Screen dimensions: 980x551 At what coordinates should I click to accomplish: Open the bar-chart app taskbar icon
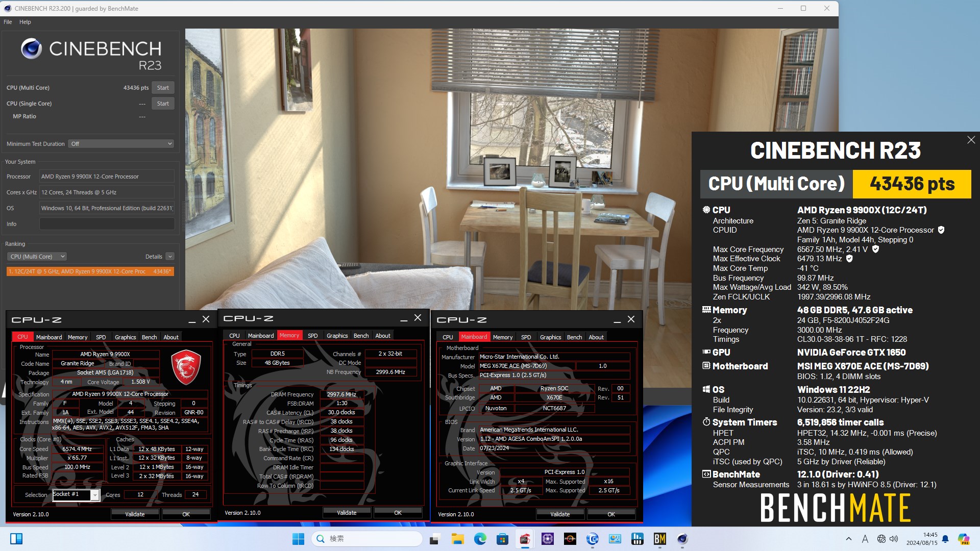[637, 539]
